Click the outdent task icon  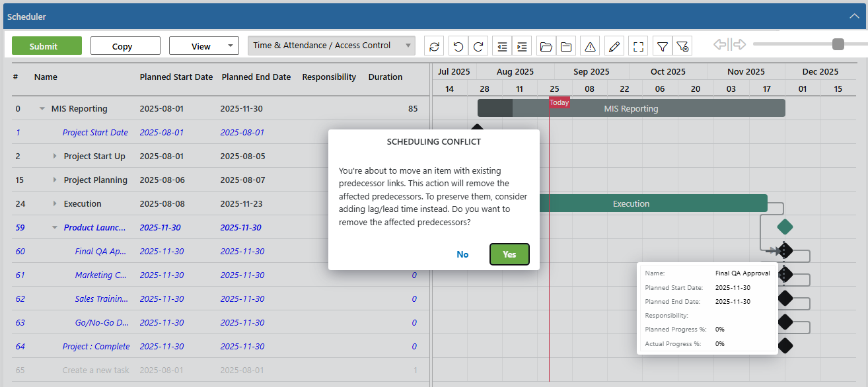(503, 46)
